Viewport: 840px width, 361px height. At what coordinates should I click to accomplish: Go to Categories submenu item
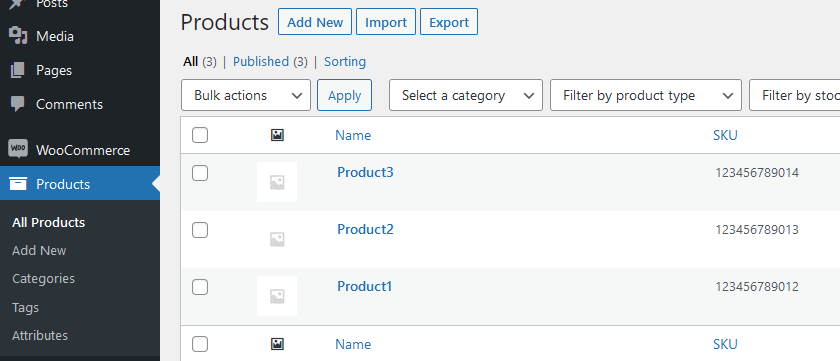click(43, 279)
